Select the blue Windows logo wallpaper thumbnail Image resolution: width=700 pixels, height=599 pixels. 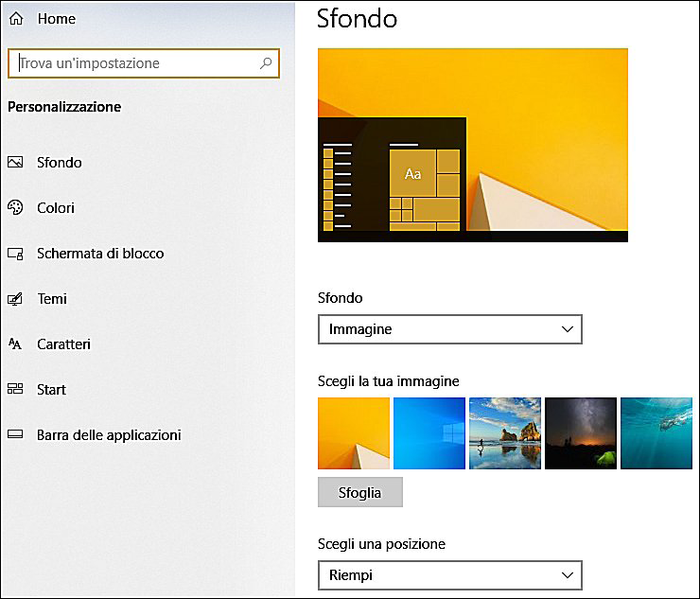coord(429,433)
